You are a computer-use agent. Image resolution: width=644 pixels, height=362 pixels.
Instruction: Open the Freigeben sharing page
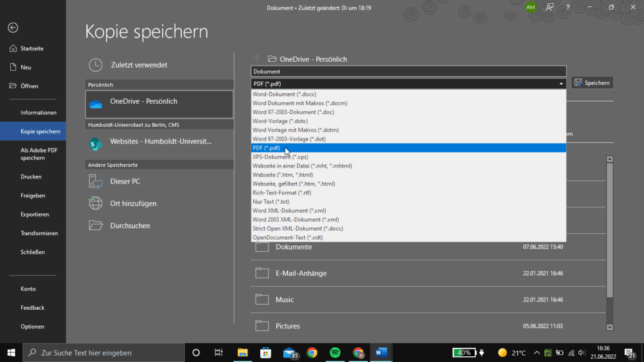tap(33, 196)
